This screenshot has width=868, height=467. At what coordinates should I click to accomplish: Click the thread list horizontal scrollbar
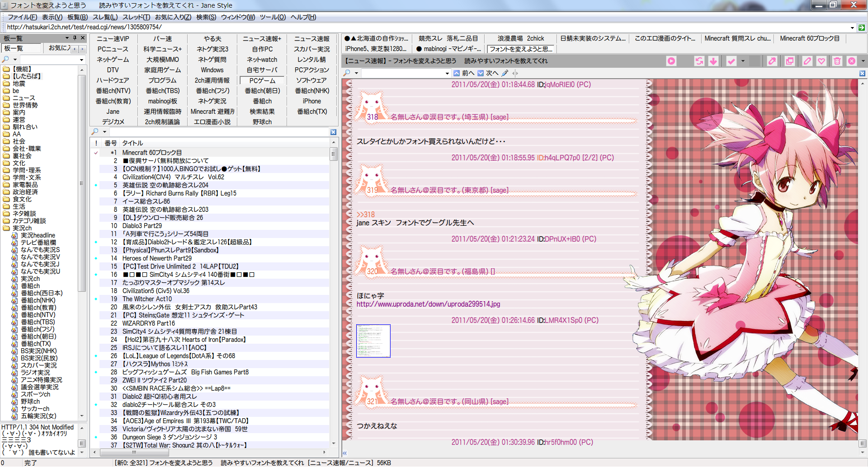pos(209,452)
